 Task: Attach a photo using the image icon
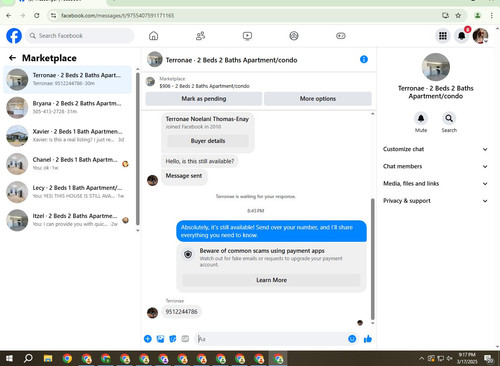(x=160, y=339)
